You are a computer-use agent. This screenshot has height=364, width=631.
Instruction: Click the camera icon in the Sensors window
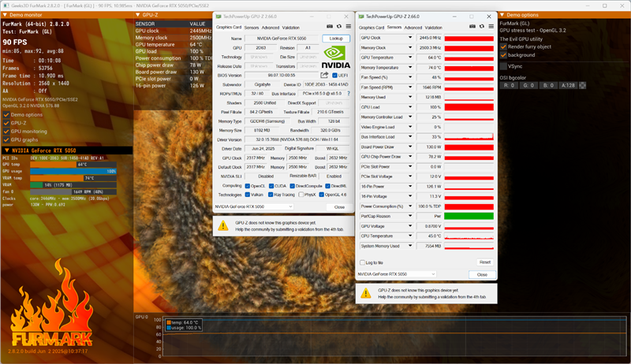472,26
